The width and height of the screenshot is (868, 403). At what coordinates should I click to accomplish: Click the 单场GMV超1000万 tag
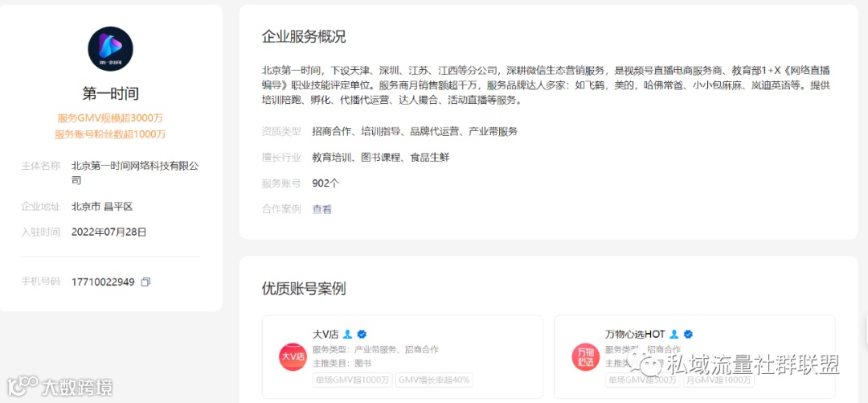[x=353, y=380]
